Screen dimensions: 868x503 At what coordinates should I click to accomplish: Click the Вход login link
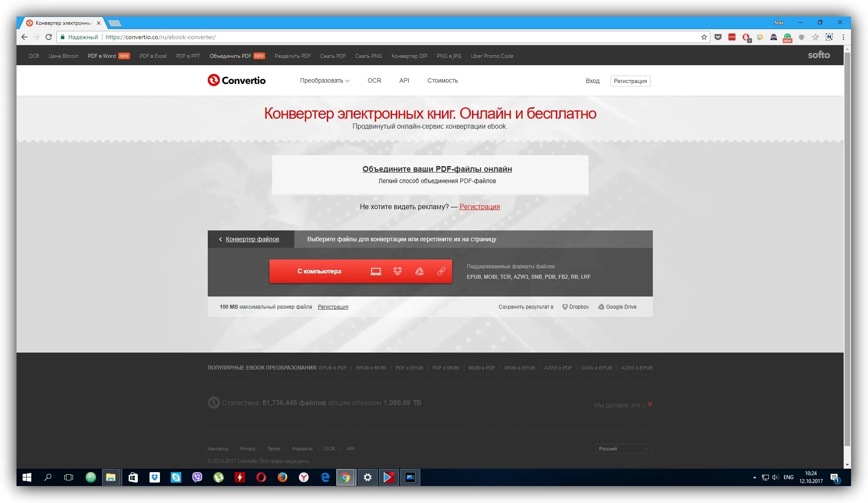click(592, 81)
